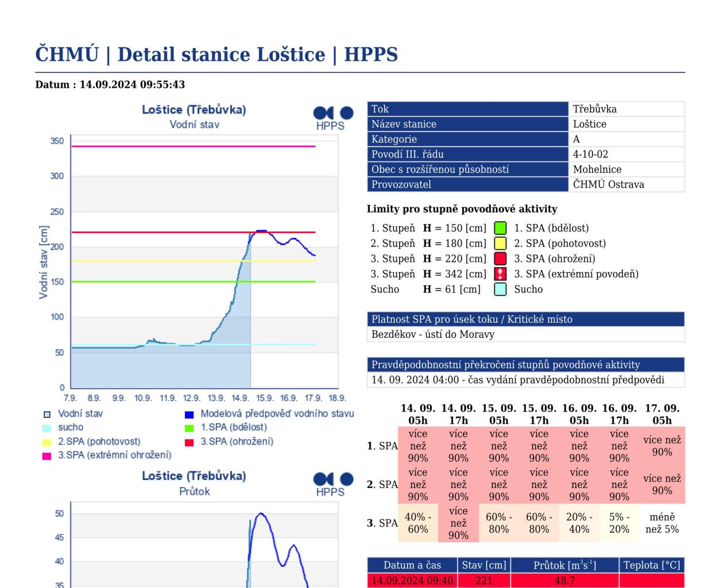Toggle 2.SPA (pohotovost) legend entry under chart
720x588 pixels.
99,441
